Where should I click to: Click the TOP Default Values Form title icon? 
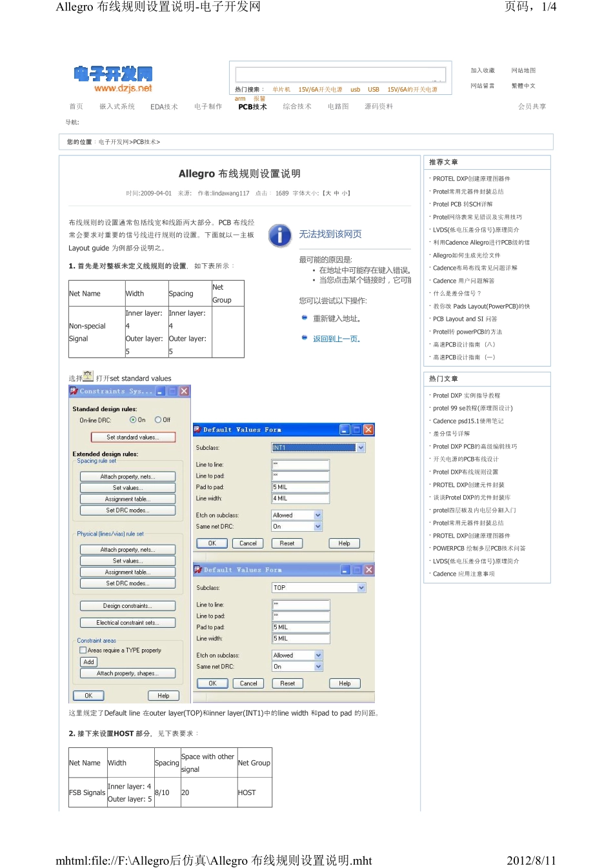(x=198, y=570)
